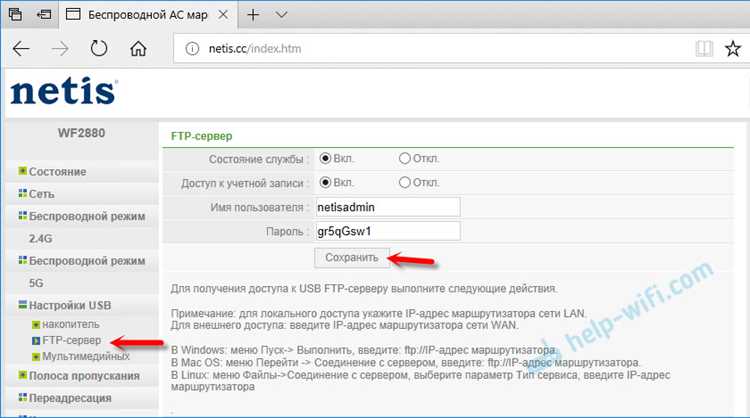The image size is (750, 418).
Task: Click the Доступ к учетной записи label
Action: (242, 183)
